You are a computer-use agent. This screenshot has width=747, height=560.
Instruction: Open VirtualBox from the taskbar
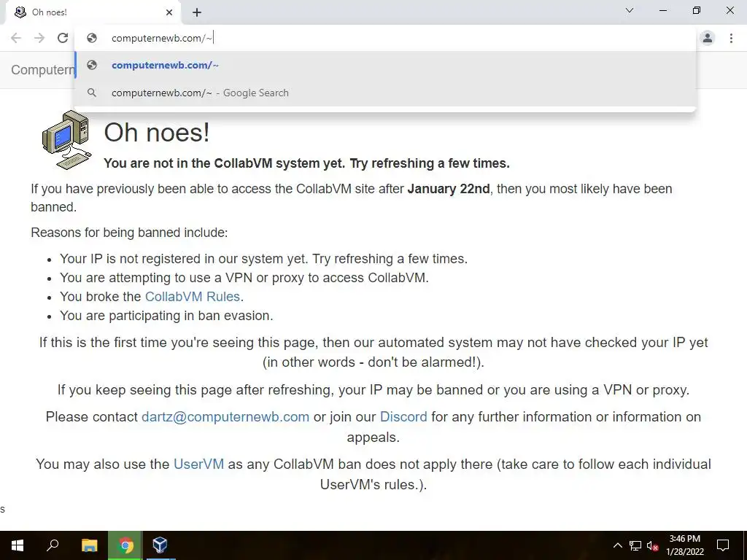pos(160,545)
